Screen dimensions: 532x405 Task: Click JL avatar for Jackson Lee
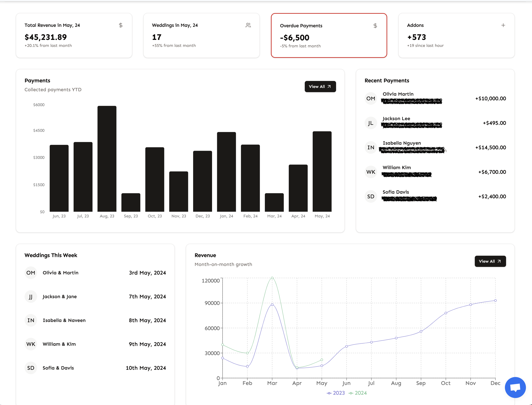pos(371,123)
